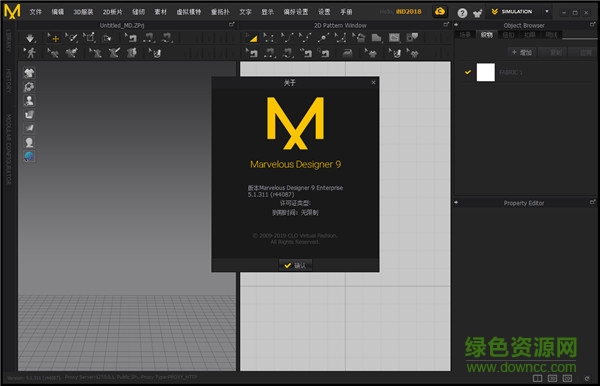Open the LIBRARY side panel tab

click(x=8, y=42)
